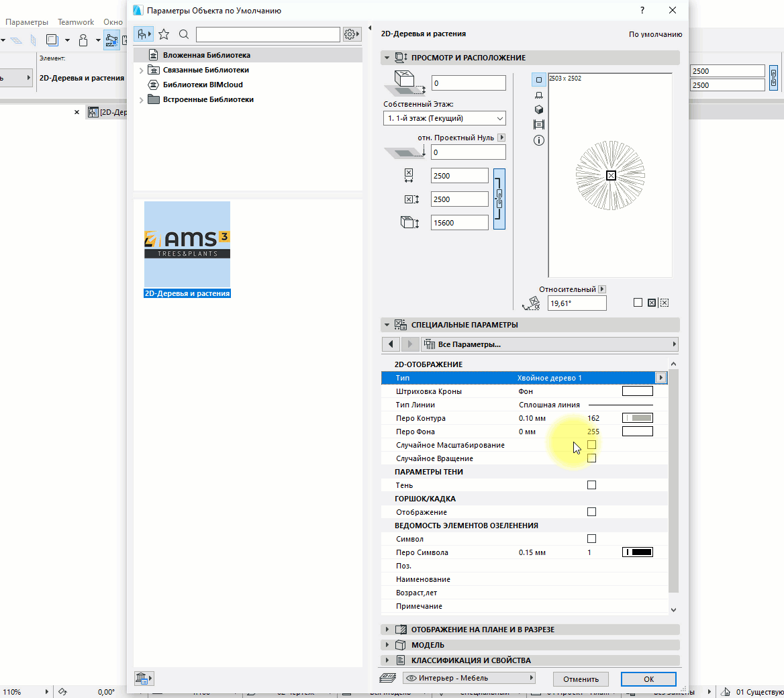Toggle the Тень shadow checkbox
The image size is (784, 698).
pos(591,485)
